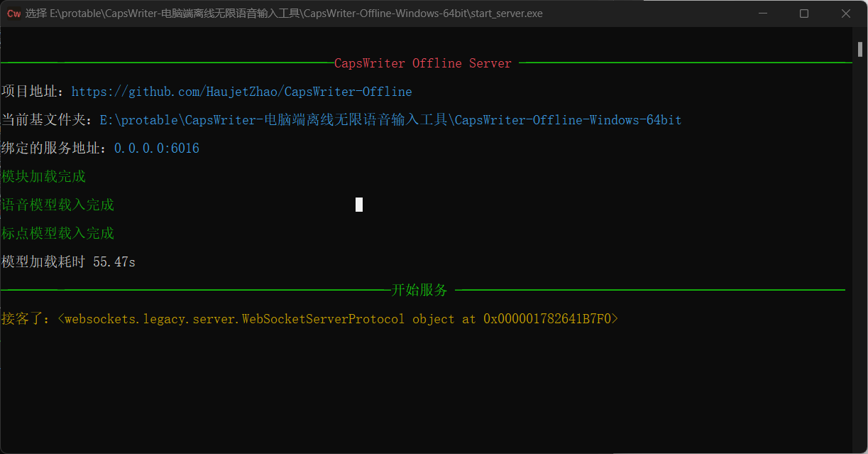Viewport: 868px width, 454px height.
Task: Click the "模型加载耗时 55.47s" line
Action: (68, 261)
